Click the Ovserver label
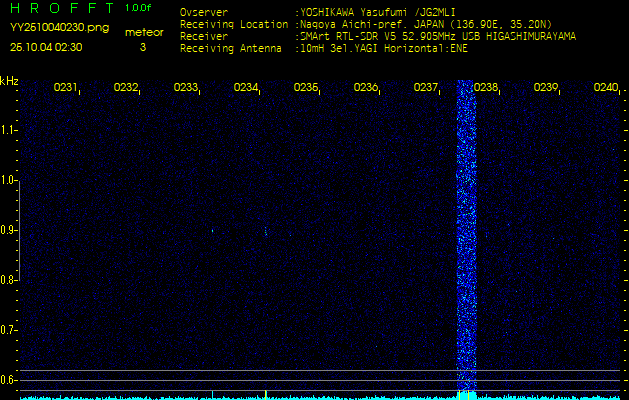 coord(204,12)
